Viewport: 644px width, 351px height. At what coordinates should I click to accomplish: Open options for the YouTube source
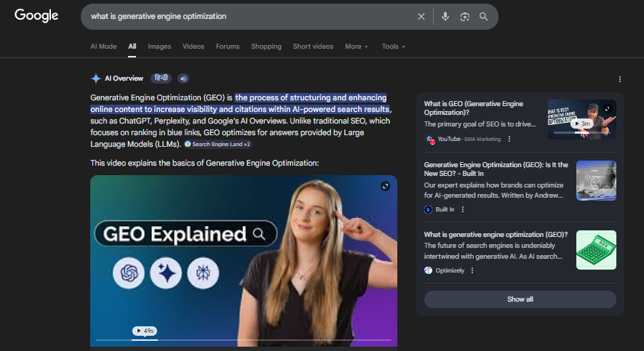(509, 139)
